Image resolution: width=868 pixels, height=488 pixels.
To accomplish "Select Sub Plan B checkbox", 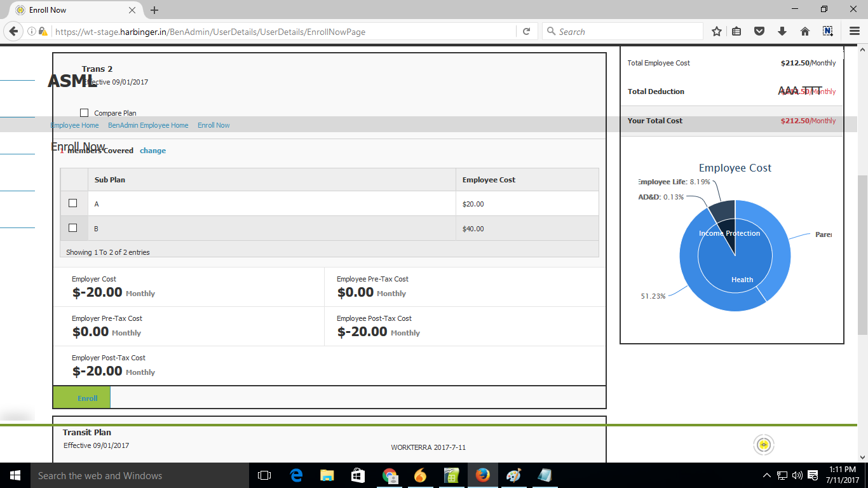I will [72, 228].
